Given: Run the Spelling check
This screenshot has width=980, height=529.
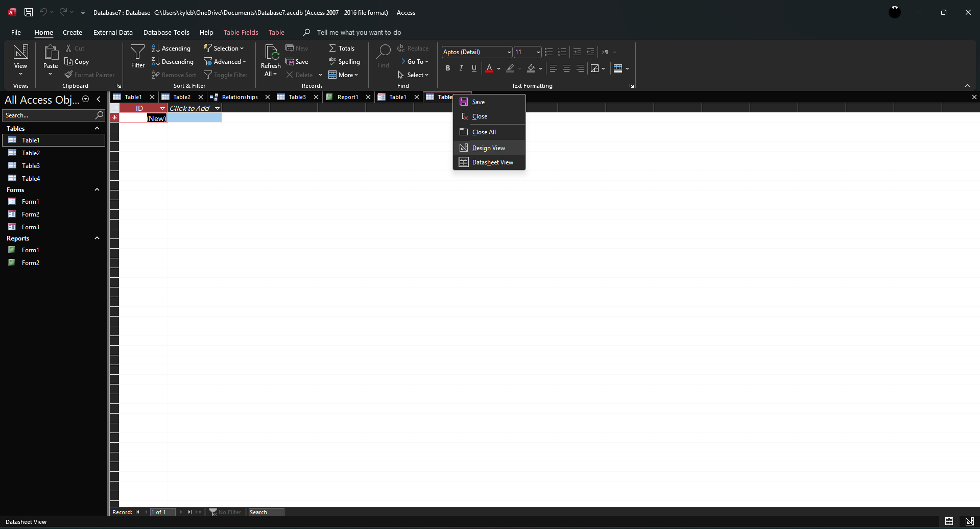Looking at the screenshot, I should coord(344,62).
